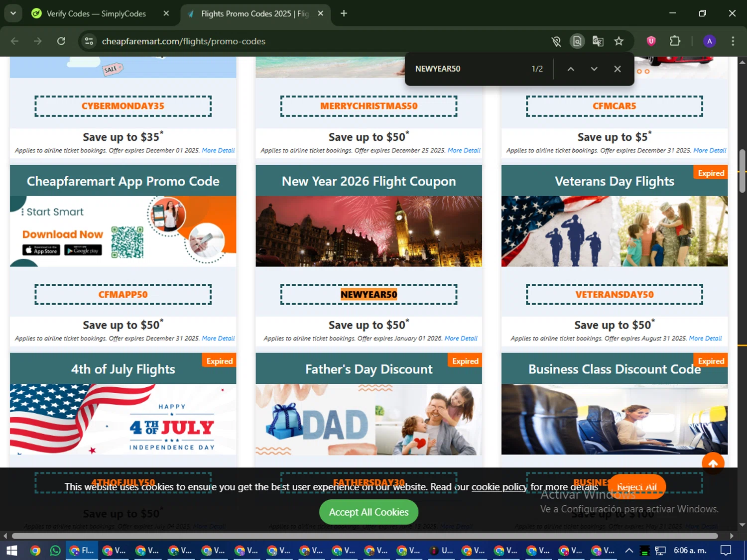747x560 pixels.
Task: Jump to next find result
Action: (x=594, y=69)
